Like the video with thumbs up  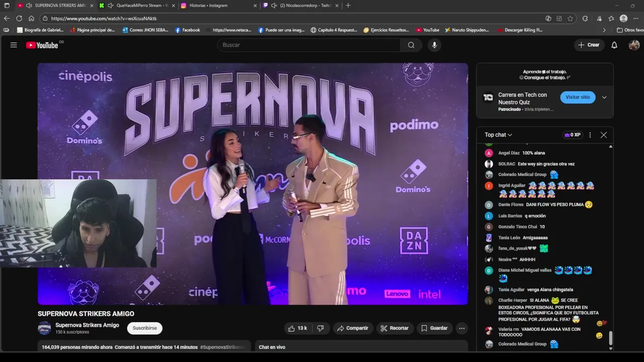[297, 328]
